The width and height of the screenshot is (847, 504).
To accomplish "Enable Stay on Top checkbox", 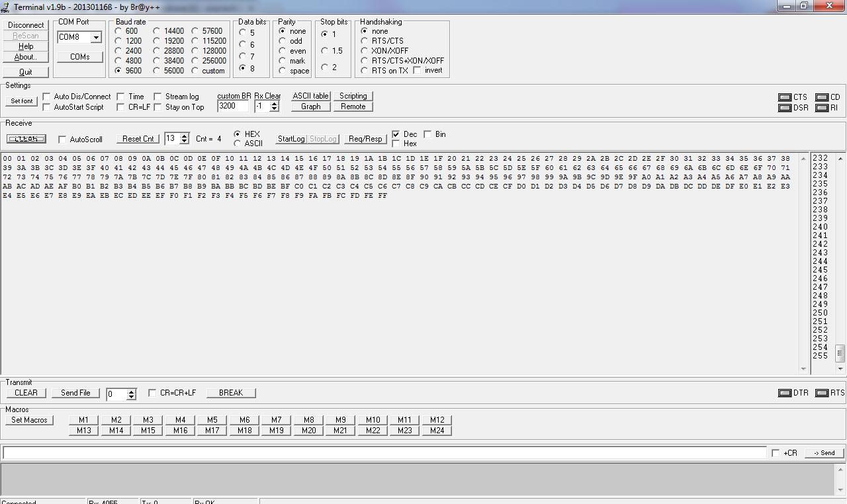I will (x=157, y=107).
